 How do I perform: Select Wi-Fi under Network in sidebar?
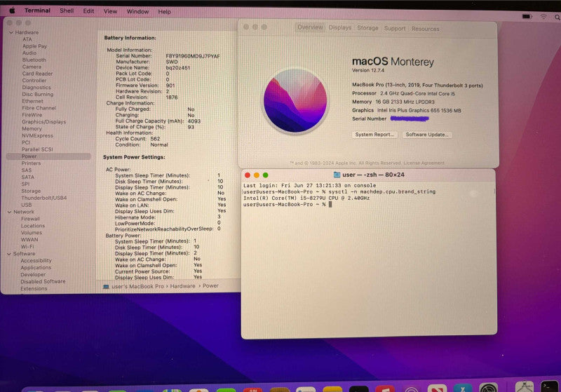[27, 247]
